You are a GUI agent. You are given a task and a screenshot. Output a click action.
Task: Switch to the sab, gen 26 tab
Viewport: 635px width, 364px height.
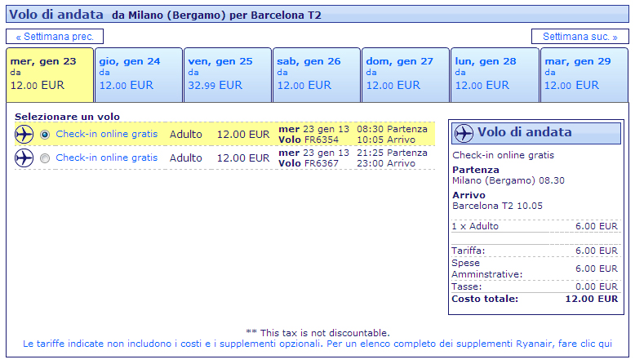point(317,75)
